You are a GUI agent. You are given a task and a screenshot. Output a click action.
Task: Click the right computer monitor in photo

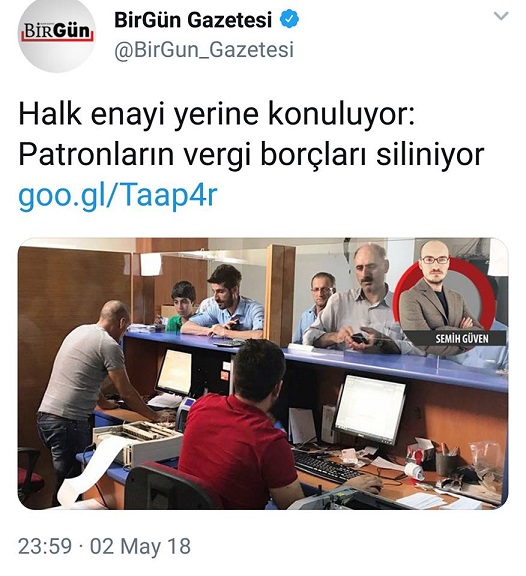coord(370,408)
